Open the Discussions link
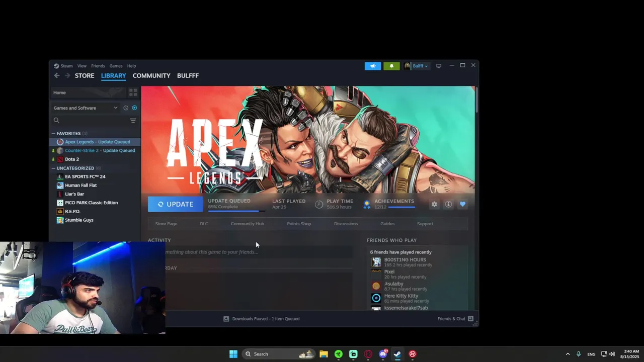 346,224
